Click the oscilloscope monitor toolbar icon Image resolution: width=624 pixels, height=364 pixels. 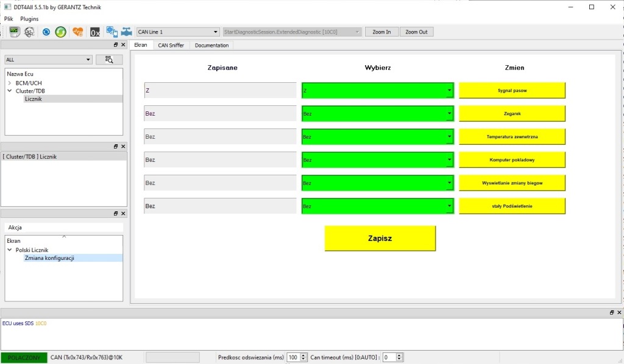pyautogui.click(x=15, y=32)
